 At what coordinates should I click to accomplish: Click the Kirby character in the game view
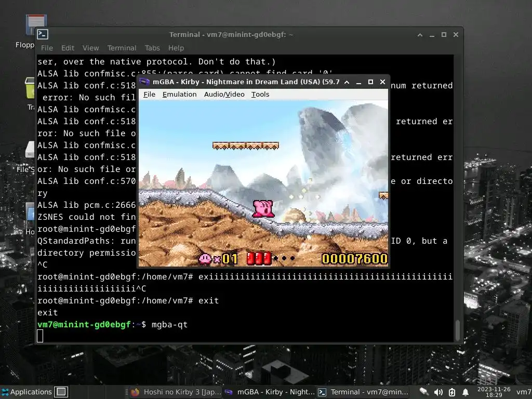click(263, 208)
